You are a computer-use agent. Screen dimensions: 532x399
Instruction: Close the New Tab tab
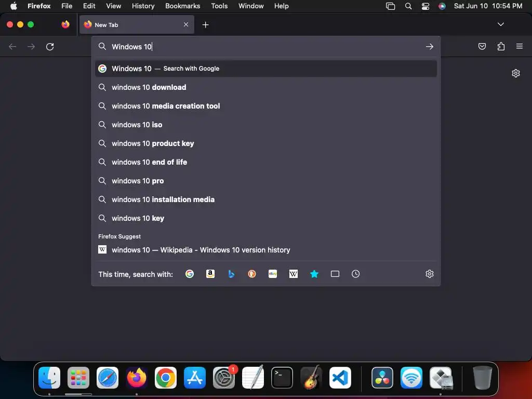(186, 24)
